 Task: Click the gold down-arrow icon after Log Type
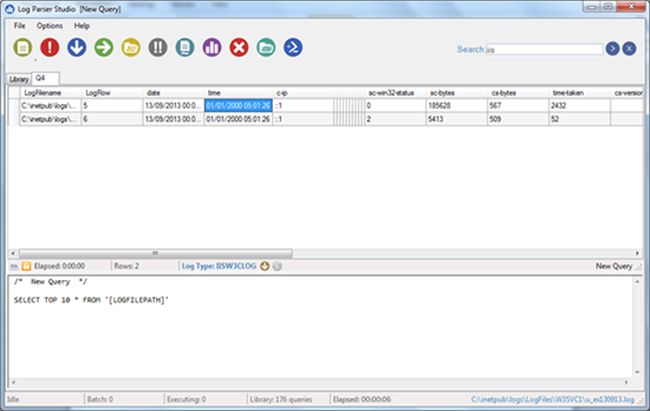(x=264, y=266)
